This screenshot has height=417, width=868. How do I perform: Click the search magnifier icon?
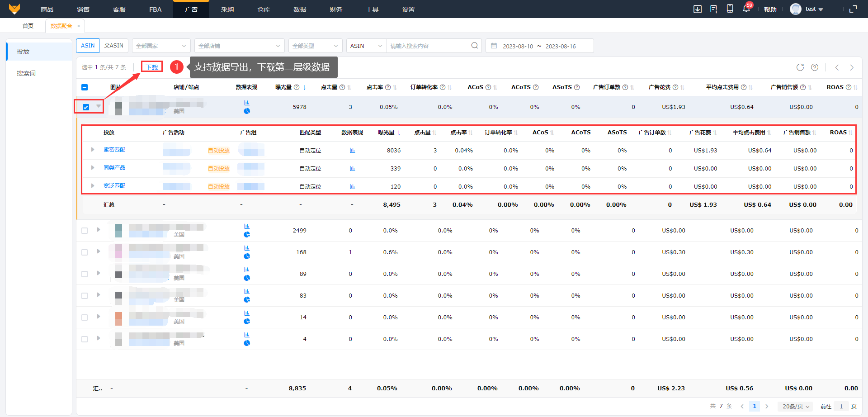474,46
